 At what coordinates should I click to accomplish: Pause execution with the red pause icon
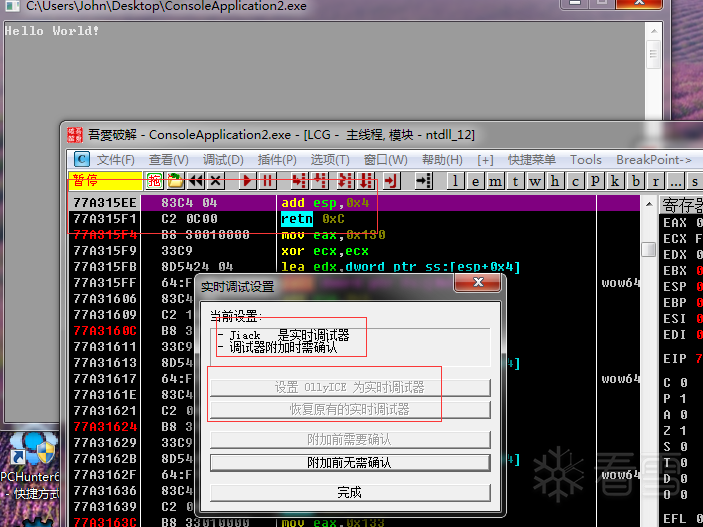(267, 181)
